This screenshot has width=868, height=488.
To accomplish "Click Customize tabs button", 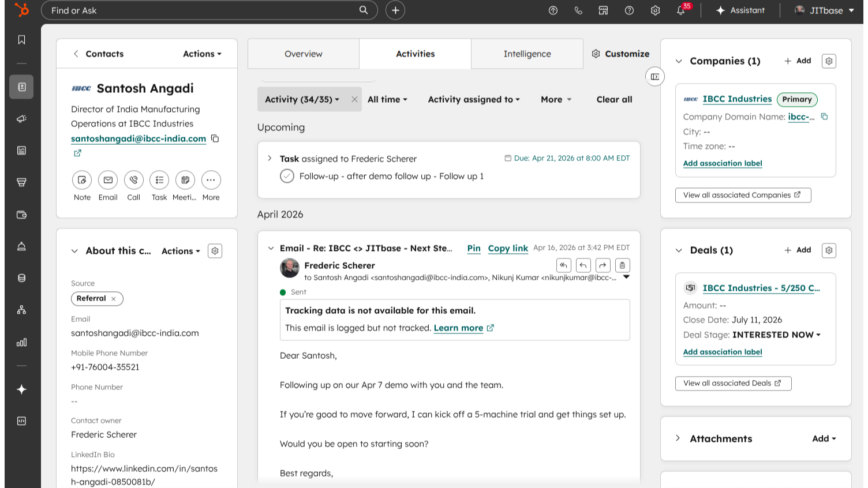I will click(x=620, y=54).
